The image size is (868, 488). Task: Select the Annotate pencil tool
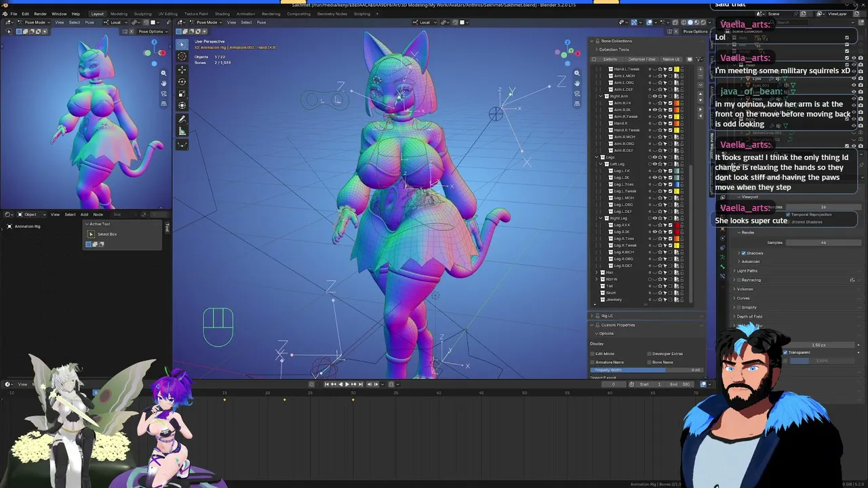pos(182,120)
